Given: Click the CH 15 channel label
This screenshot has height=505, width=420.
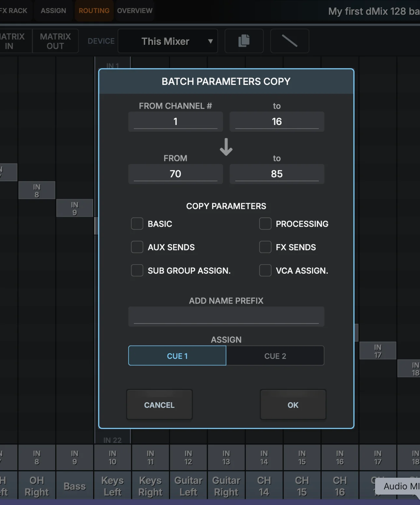Looking at the screenshot, I should click(302, 486).
